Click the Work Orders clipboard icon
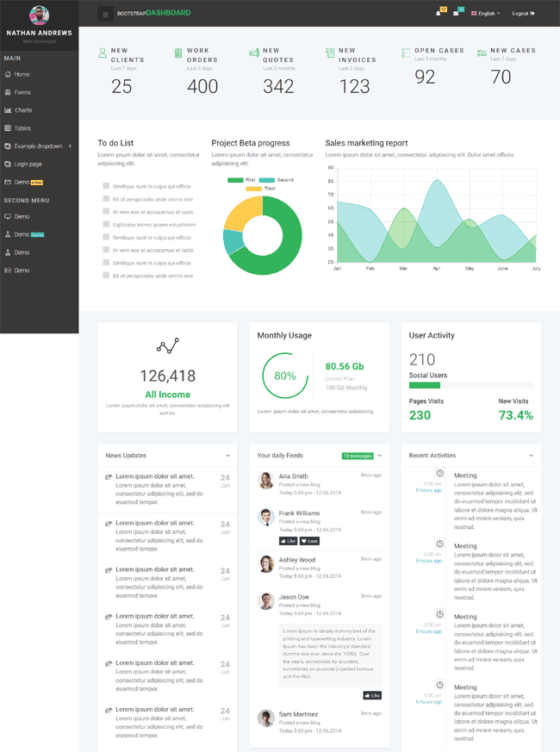 click(178, 53)
